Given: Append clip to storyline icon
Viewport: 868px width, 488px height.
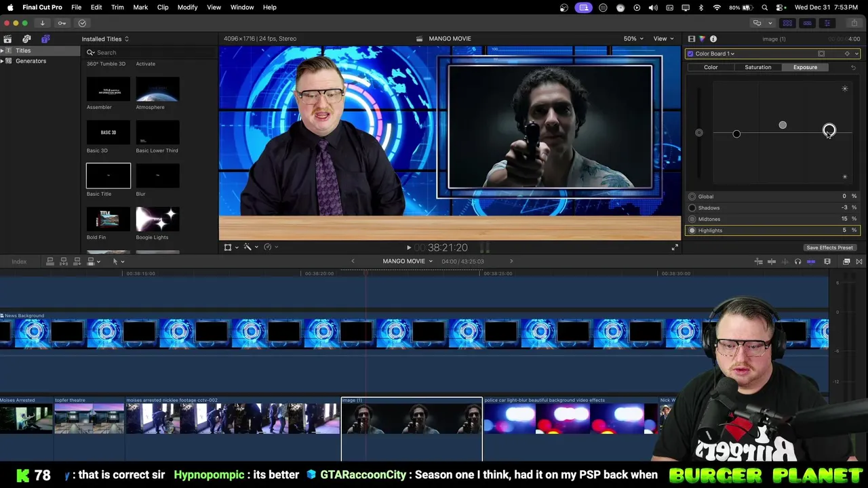Looking at the screenshot, I should tap(77, 261).
